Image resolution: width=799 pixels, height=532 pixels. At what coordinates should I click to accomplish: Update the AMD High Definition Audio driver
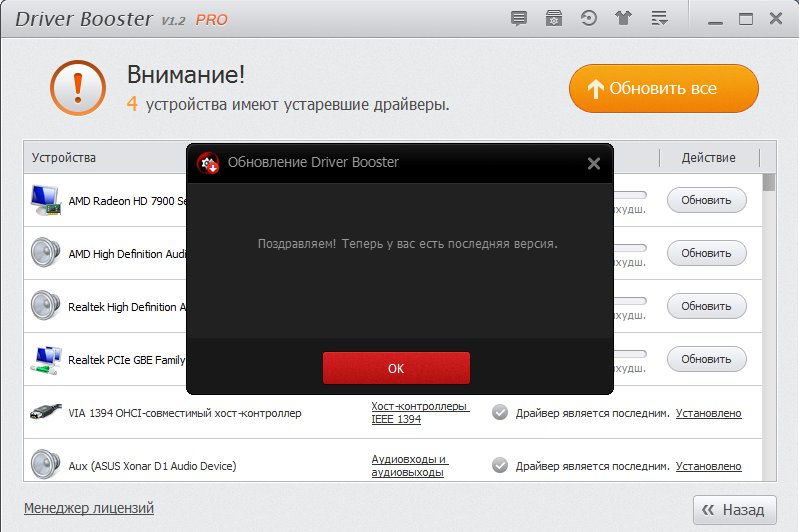[706, 253]
